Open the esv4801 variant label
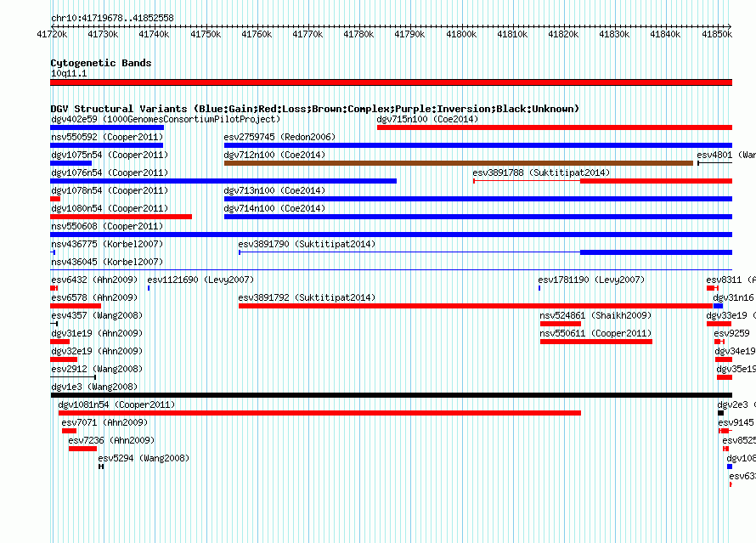 pos(726,155)
